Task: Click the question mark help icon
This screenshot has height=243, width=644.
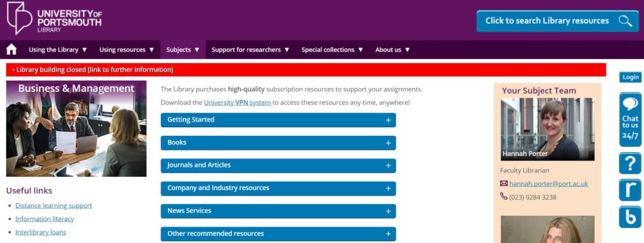Action: pyautogui.click(x=630, y=163)
